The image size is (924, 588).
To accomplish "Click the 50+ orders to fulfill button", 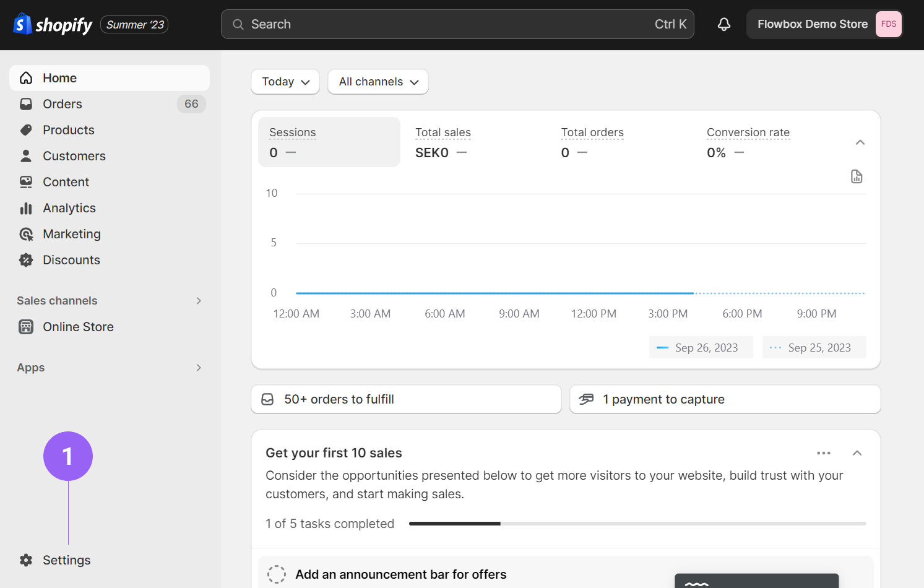I will [x=406, y=399].
